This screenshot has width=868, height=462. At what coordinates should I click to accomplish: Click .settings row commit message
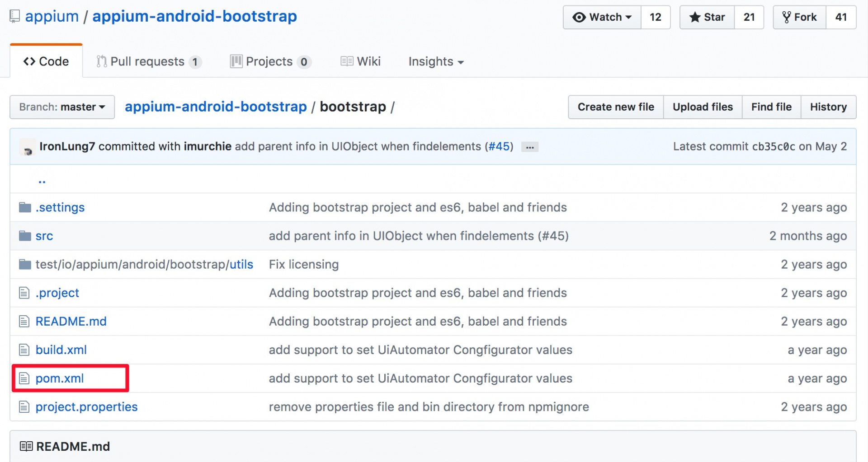[418, 207]
